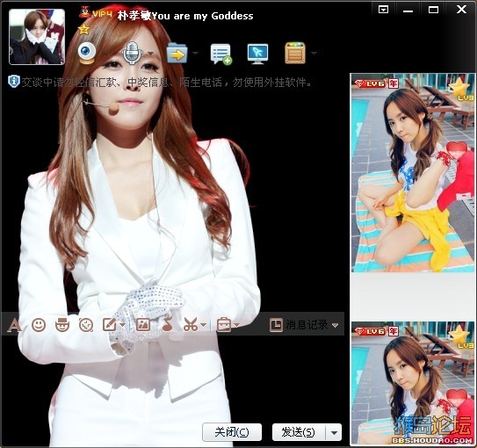Open the handwriting input pencil icon
The height and width of the screenshot is (448, 477).
[110, 325]
